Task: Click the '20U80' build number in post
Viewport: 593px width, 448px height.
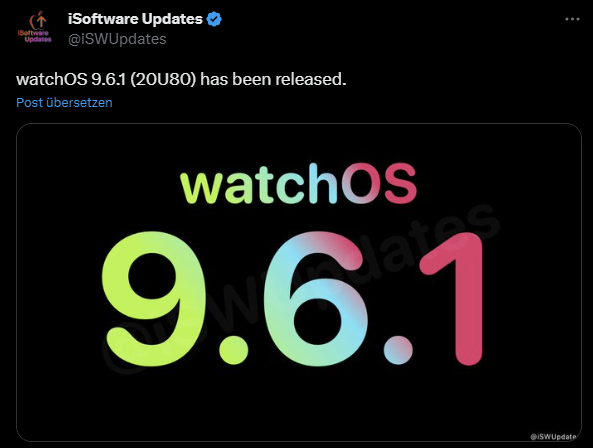Action: 163,79
